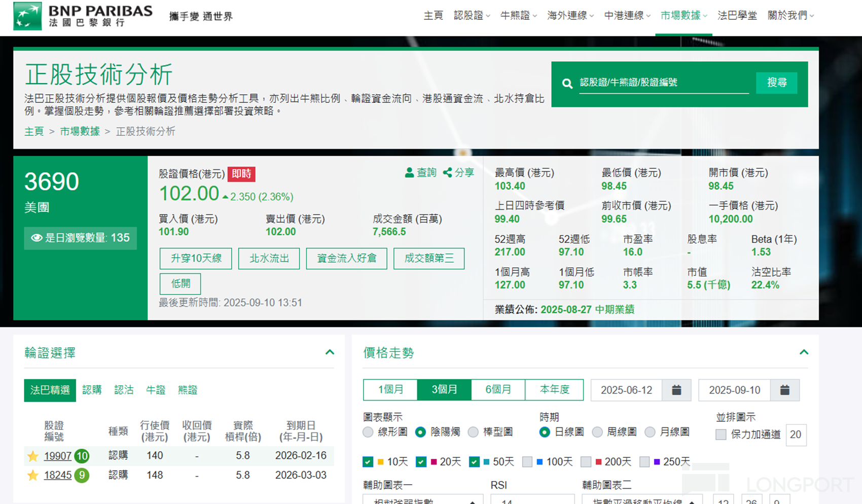Viewport: 862px width, 504px height.
Task: Click the star icon beside 19907
Action: (33, 456)
